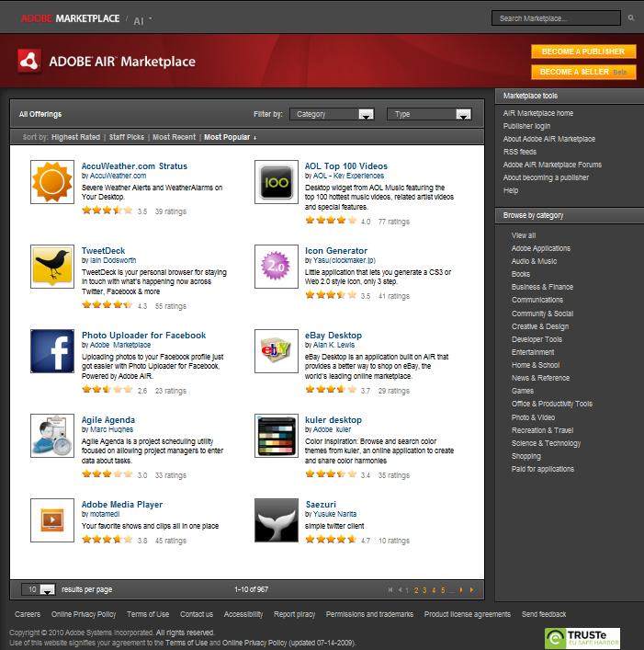The height and width of the screenshot is (650, 644).
Task: Click the TweetDeck bird icon
Action: coord(52,267)
